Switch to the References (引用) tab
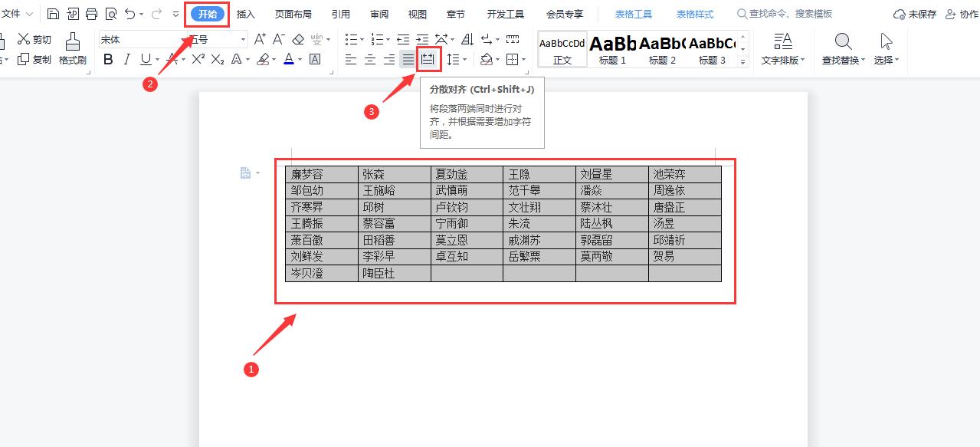The image size is (980, 447). pos(341,14)
